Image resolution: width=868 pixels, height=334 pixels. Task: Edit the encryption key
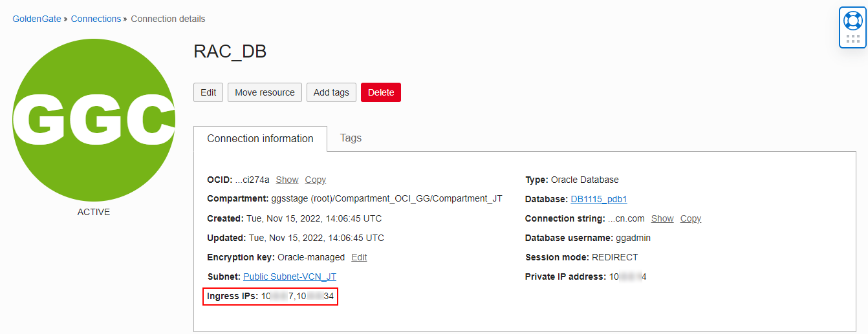point(359,257)
